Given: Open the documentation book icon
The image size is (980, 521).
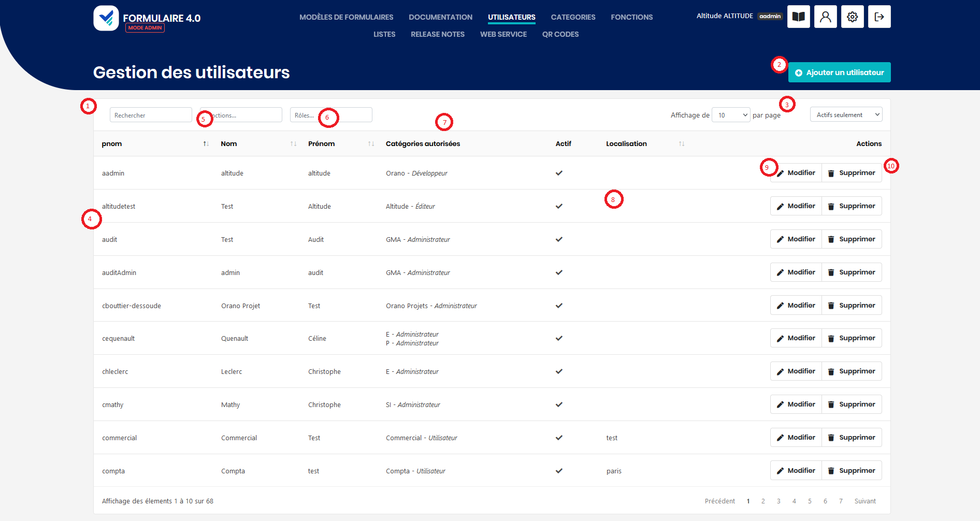Looking at the screenshot, I should pyautogui.click(x=798, y=17).
